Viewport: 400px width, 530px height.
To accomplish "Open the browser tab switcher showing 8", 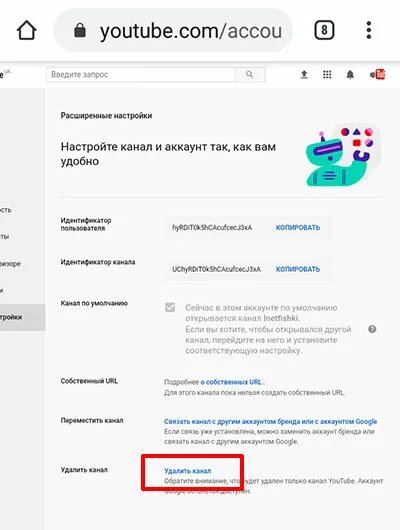I will [324, 30].
